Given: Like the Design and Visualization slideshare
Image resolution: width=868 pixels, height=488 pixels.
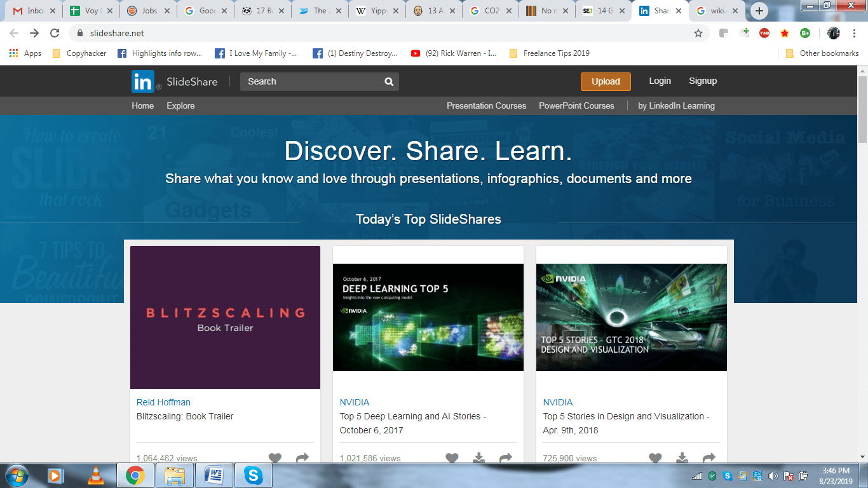Looking at the screenshot, I should [655, 457].
